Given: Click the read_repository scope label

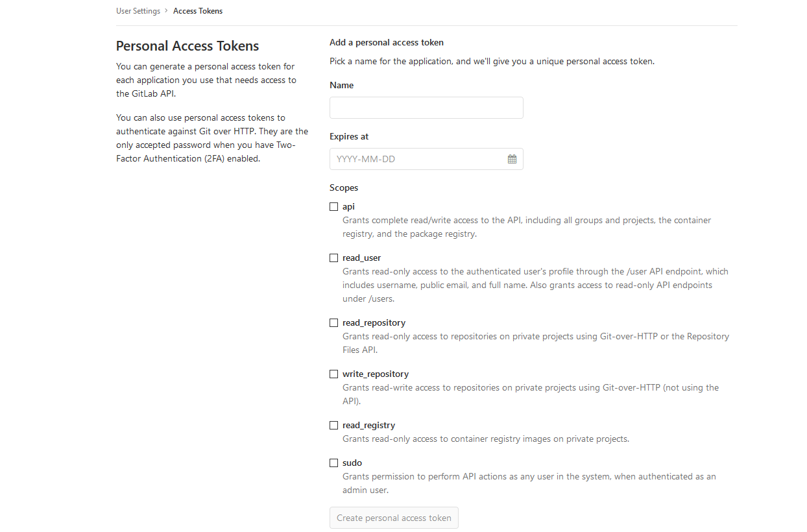Looking at the screenshot, I should click(374, 322).
